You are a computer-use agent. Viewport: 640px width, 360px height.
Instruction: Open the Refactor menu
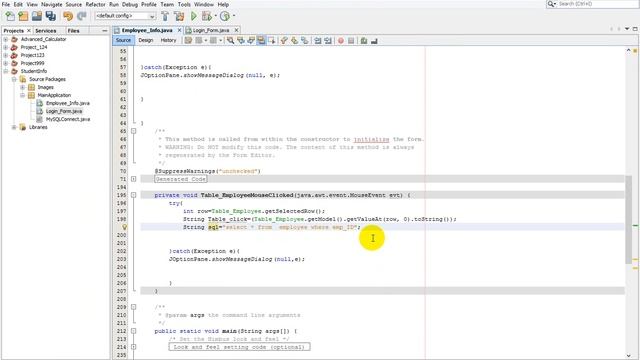(x=96, y=4)
